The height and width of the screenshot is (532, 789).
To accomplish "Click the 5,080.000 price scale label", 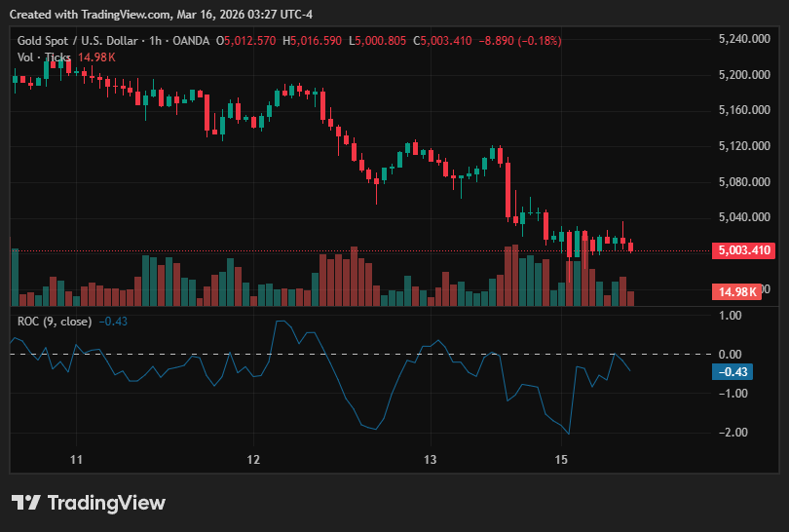I will [744, 181].
